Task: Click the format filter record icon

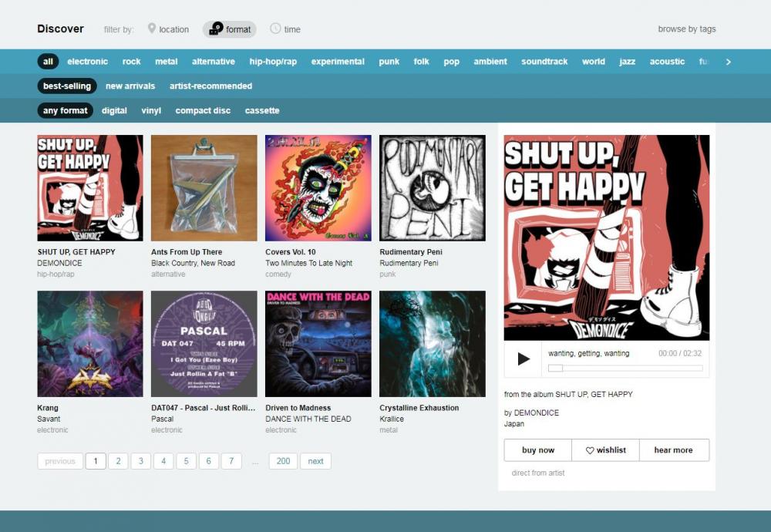Action: 216,29
